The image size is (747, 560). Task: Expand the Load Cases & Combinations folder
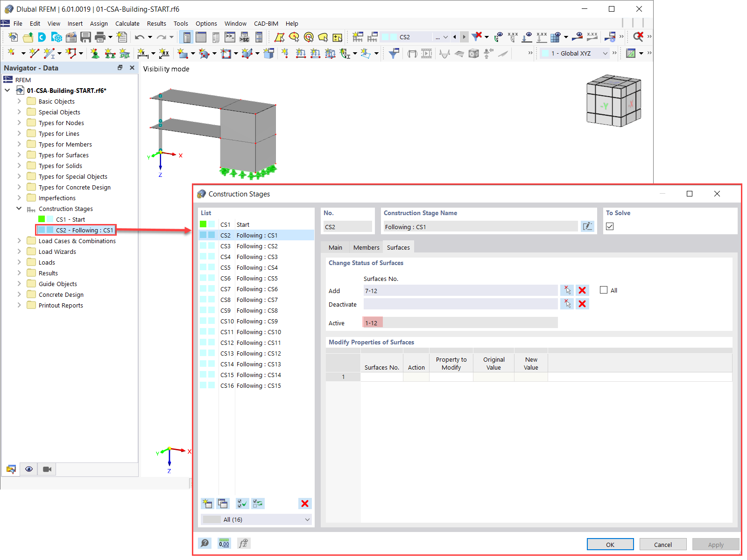click(x=19, y=240)
